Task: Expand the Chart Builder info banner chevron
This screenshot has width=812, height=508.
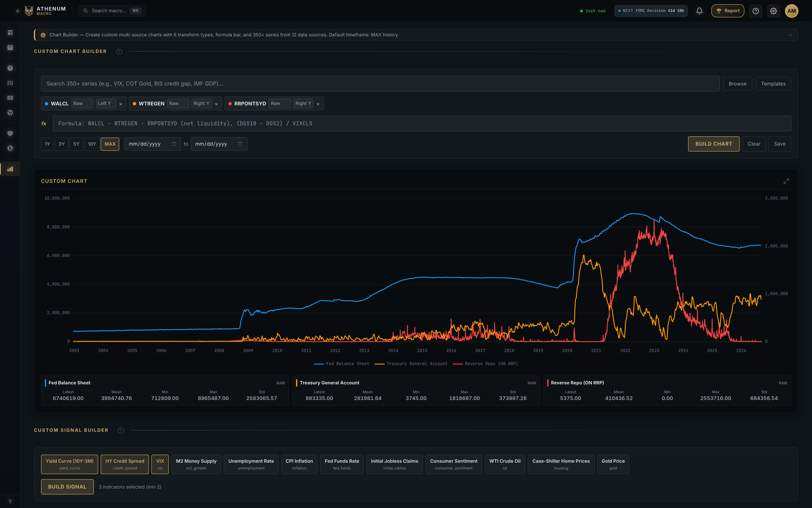Action: pyautogui.click(x=790, y=35)
